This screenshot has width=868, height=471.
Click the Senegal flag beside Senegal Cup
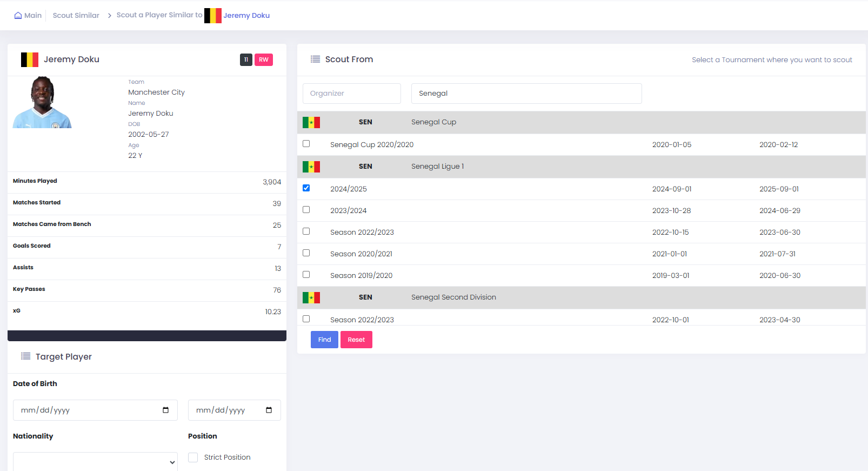pos(311,123)
